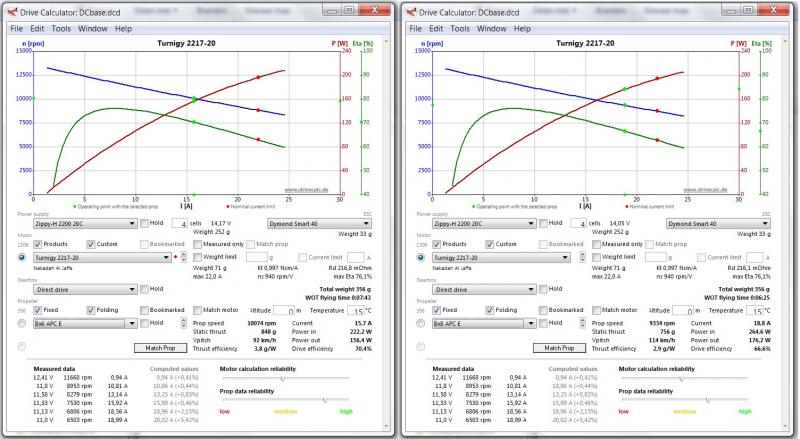Open the 8x6 APC E propeller dropdown
800x439 pixels.
coord(85,324)
